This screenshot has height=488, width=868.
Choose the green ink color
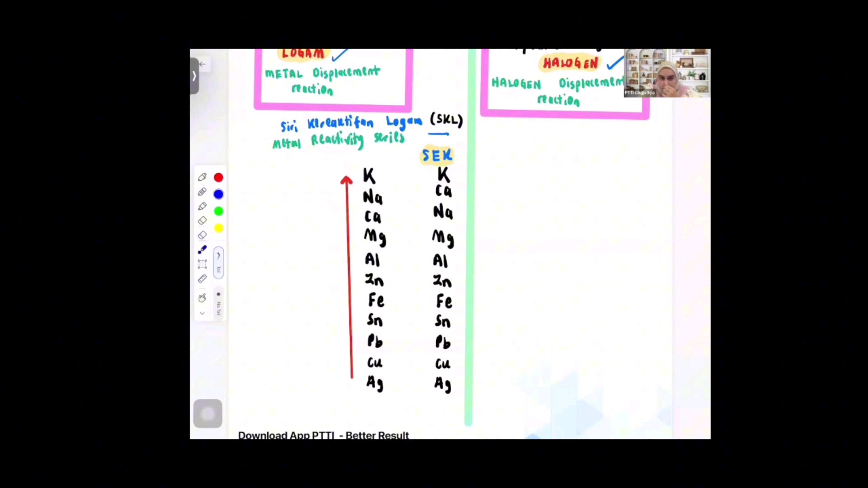point(218,211)
